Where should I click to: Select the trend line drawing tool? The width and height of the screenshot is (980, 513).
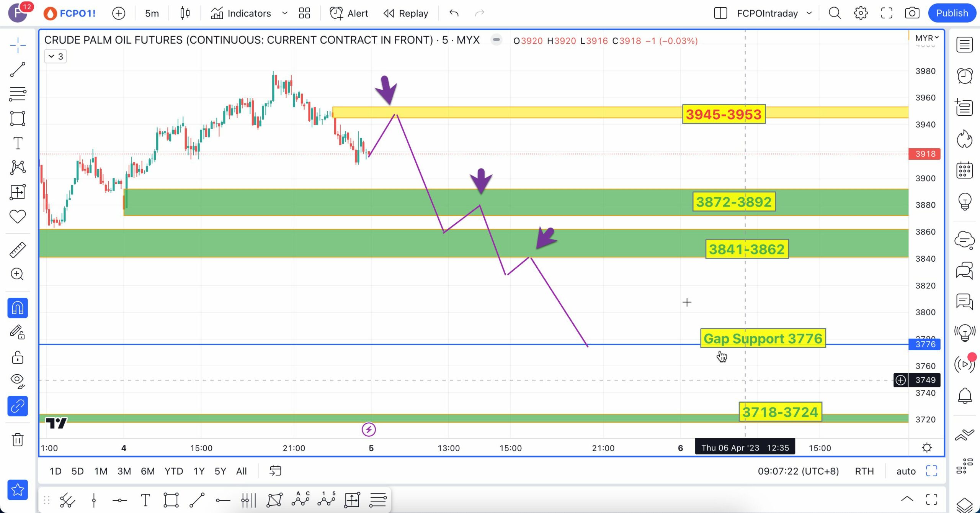pos(18,70)
